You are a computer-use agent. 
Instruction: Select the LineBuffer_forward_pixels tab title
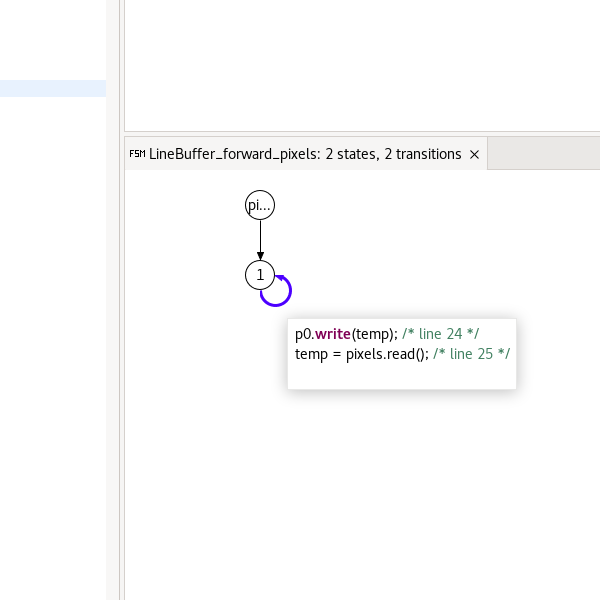[x=305, y=154]
